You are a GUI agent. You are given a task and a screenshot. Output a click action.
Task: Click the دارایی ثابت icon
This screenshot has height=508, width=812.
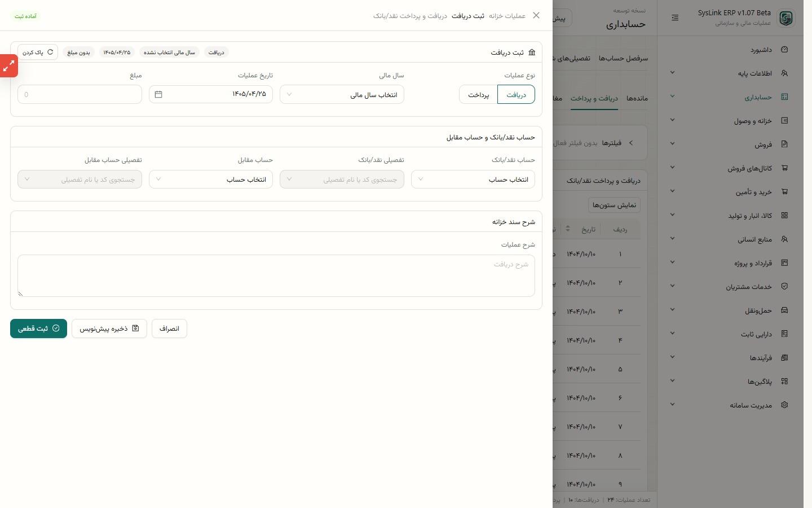pos(784,334)
